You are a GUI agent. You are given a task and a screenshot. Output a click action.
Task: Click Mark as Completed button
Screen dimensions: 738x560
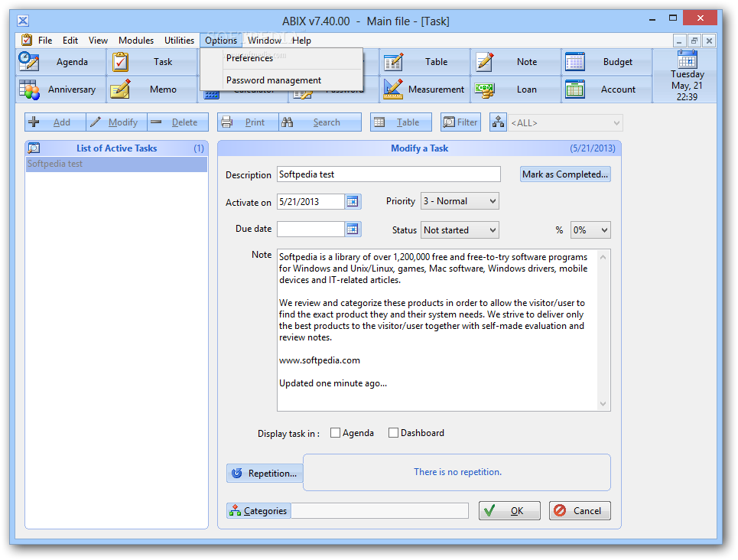[x=565, y=174]
